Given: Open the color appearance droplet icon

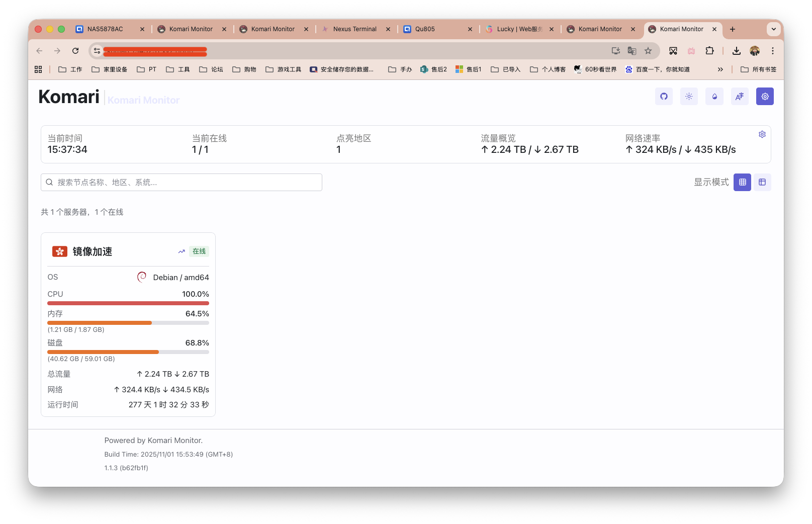Looking at the screenshot, I should point(714,96).
